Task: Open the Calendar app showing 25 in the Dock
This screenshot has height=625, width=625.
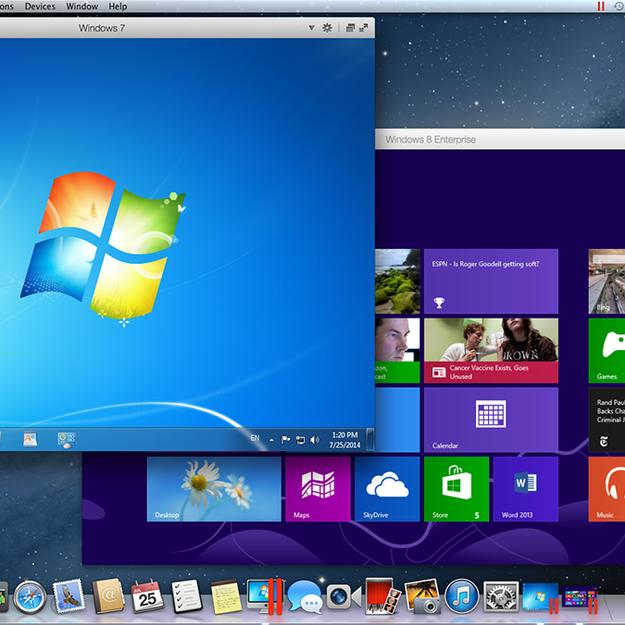Action: 147,596
